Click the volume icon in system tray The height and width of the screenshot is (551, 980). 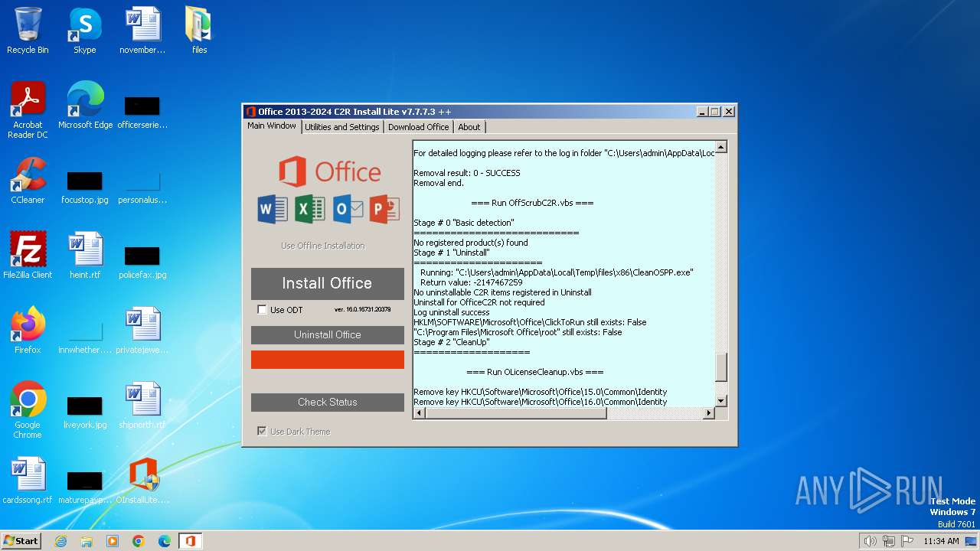pyautogui.click(x=870, y=541)
